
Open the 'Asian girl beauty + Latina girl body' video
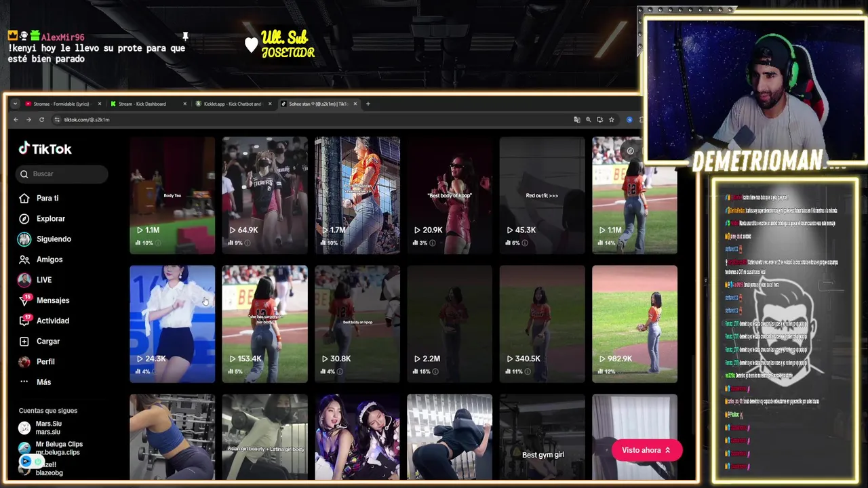pos(264,437)
